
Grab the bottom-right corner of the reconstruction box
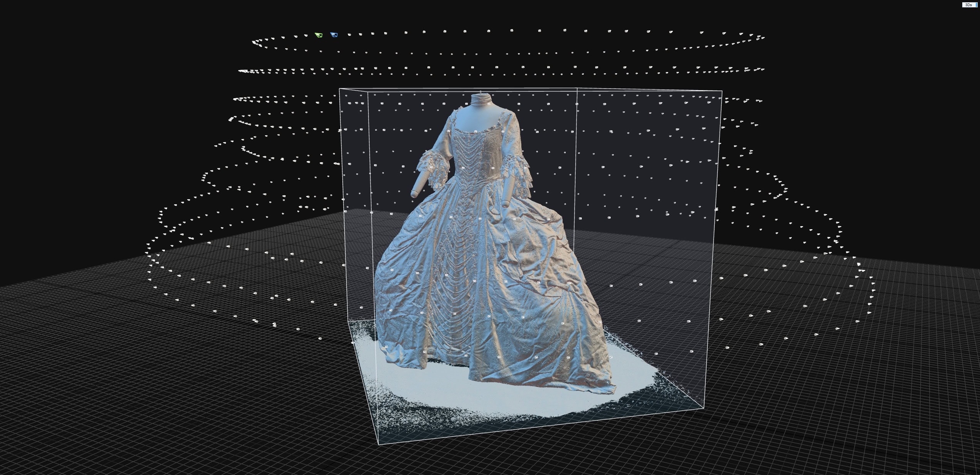point(704,408)
